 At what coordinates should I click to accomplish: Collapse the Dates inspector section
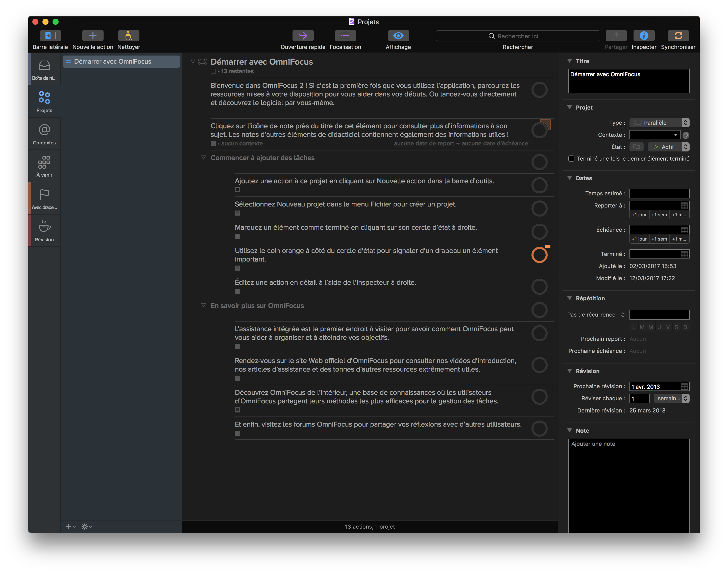pyautogui.click(x=570, y=178)
